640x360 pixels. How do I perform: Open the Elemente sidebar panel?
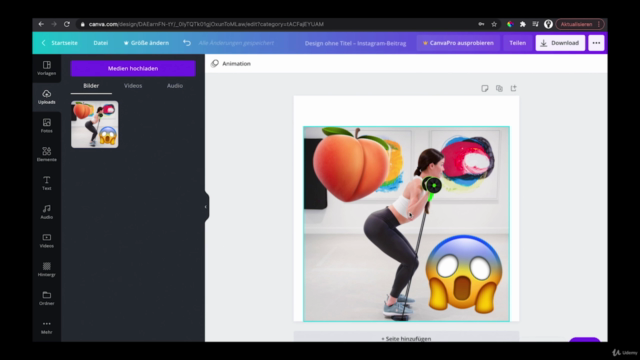(47, 154)
